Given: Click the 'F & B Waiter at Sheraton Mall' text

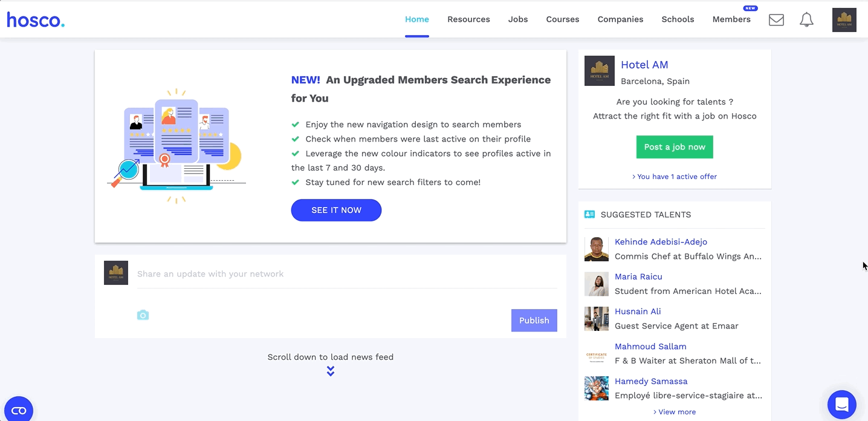Looking at the screenshot, I should click(x=688, y=361).
